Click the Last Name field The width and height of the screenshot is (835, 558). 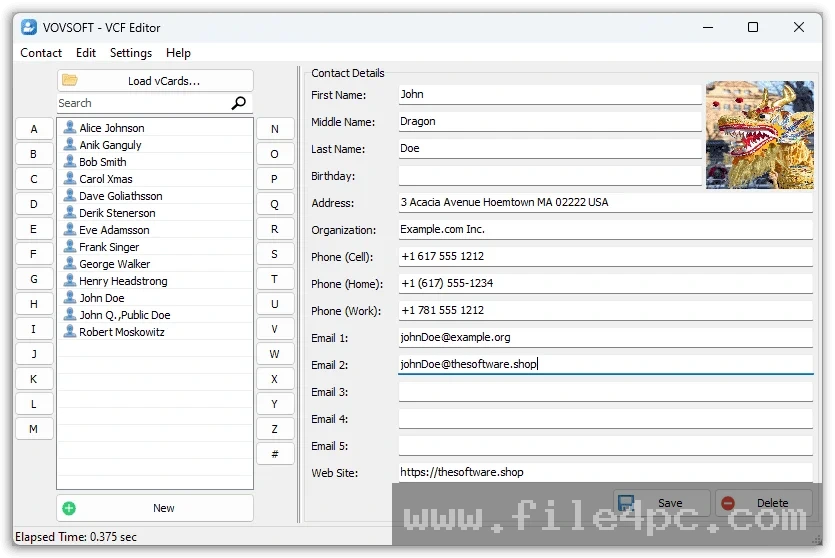coord(550,149)
